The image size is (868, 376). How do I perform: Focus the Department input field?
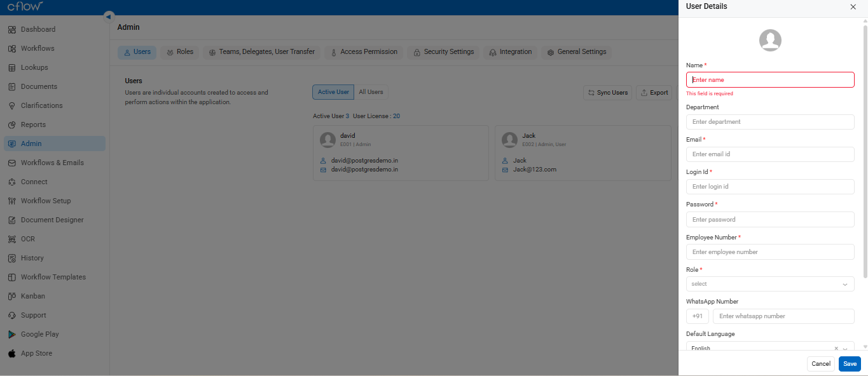[770, 122]
